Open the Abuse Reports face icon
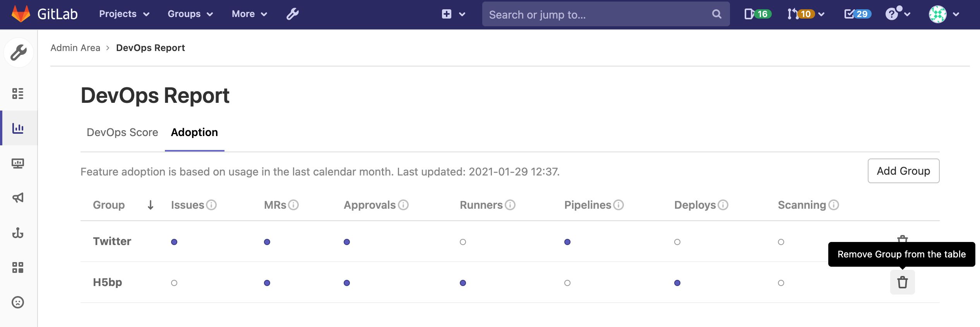980x327 pixels. tap(18, 302)
